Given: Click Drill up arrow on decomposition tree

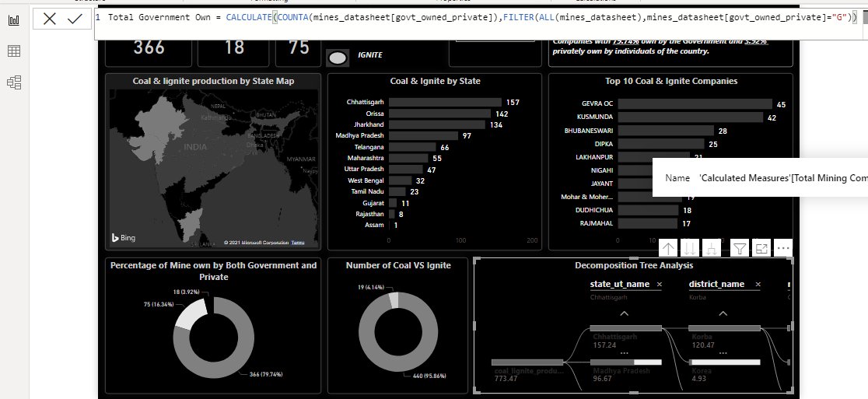Looking at the screenshot, I should [x=668, y=249].
